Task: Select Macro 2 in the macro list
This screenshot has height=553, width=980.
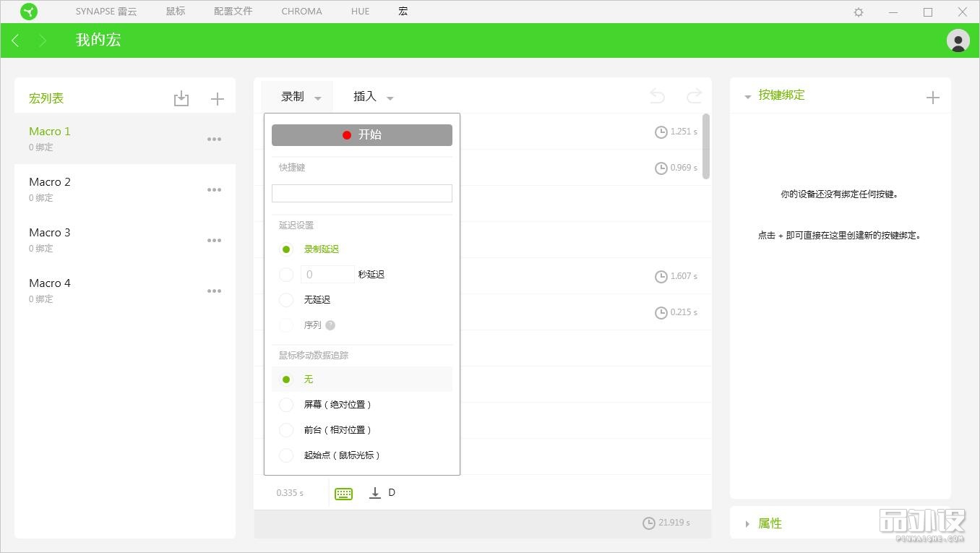Action: (125, 189)
